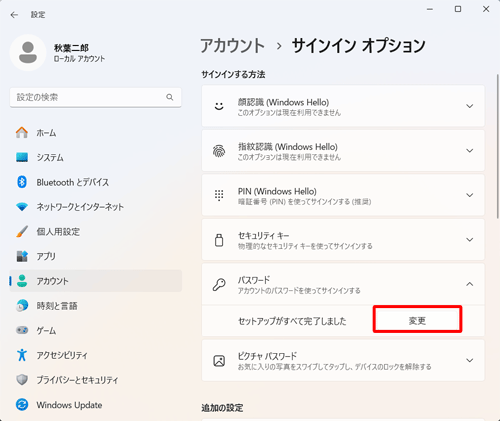500x421 pixels.
Task: Open システム settings category
Action: [x=96, y=157]
